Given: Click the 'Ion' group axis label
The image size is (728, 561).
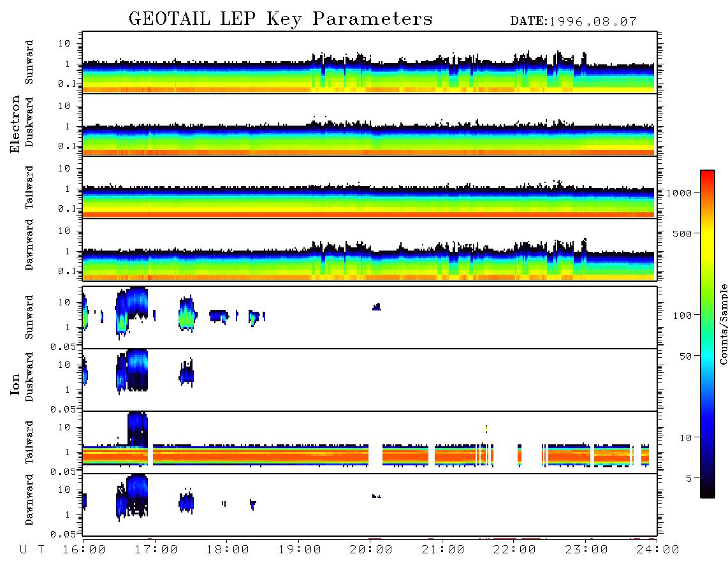Looking at the screenshot, I should pyautogui.click(x=15, y=384).
